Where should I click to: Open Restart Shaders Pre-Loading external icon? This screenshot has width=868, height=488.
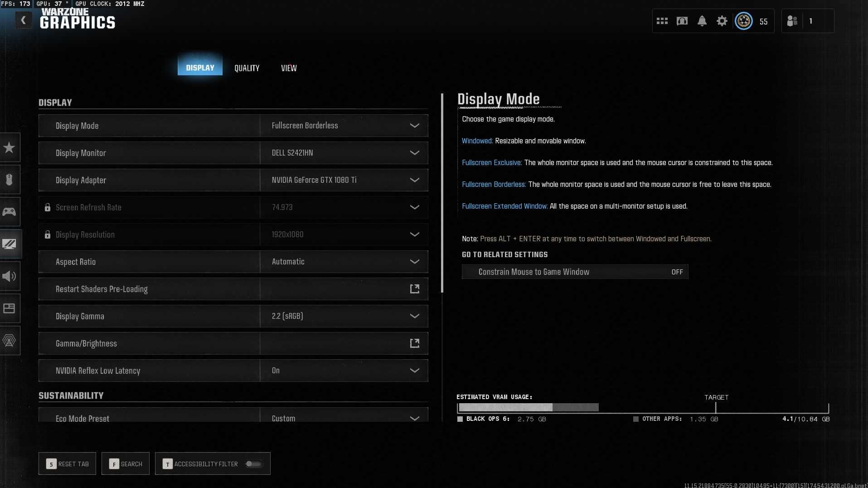coord(415,289)
